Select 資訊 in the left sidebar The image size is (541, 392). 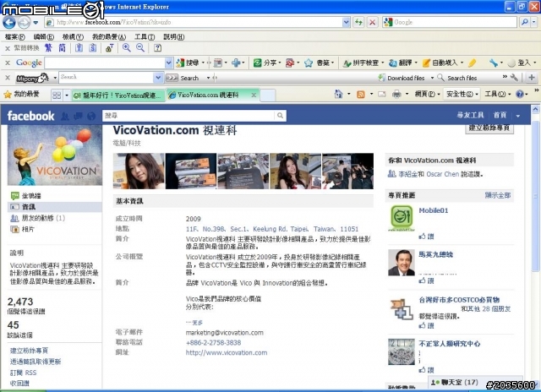pos(55,207)
